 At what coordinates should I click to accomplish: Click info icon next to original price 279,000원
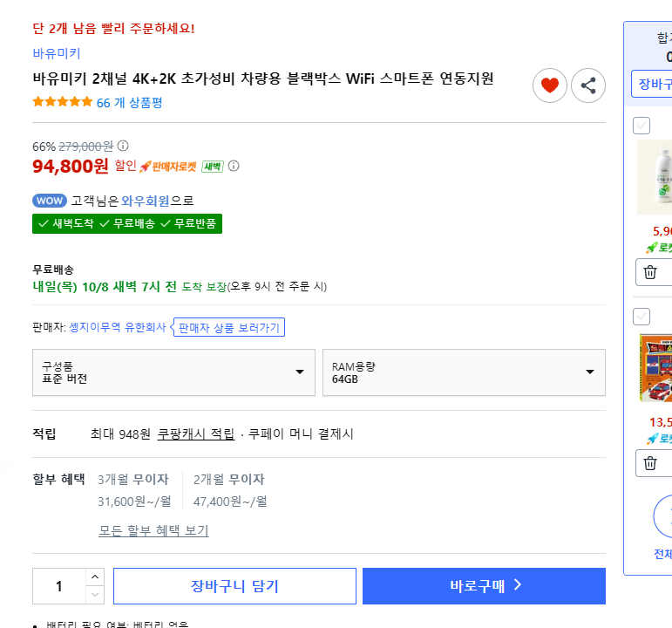click(x=123, y=146)
